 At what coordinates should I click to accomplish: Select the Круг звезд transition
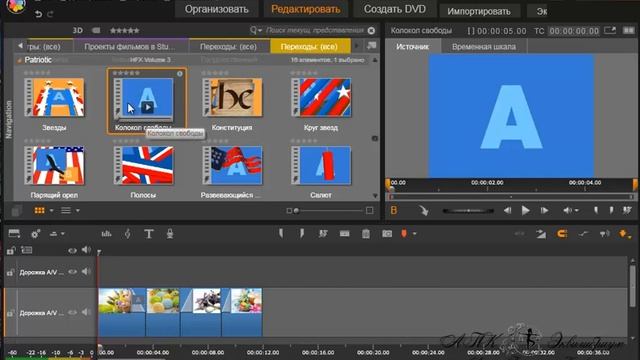321,98
